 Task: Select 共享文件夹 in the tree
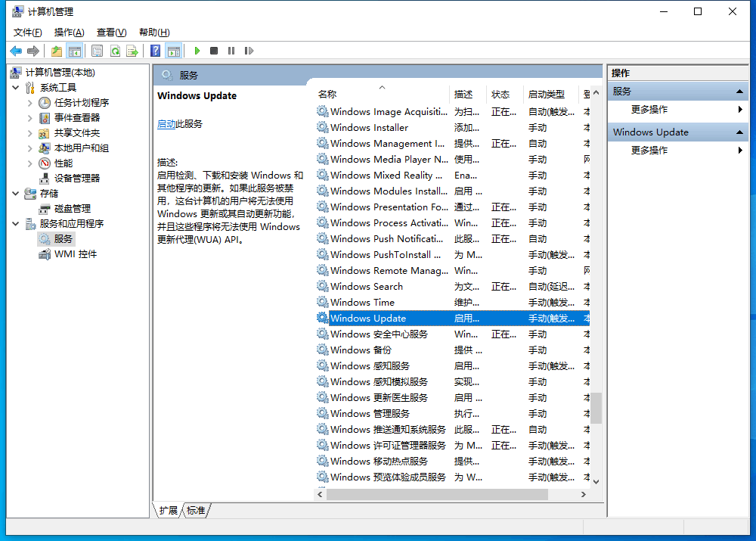(77, 132)
